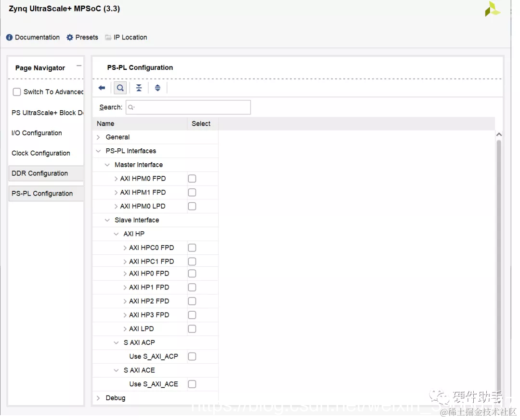Enable AXI LPD checkbox

pos(192,329)
